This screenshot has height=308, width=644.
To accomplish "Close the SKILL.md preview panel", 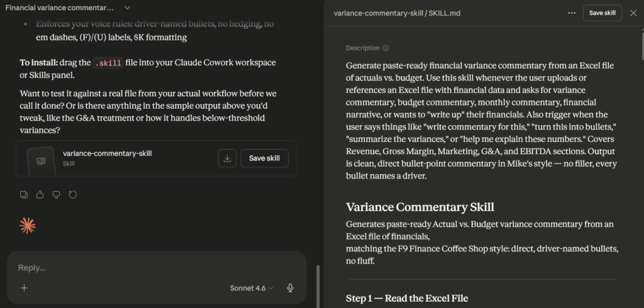I will [x=633, y=13].
